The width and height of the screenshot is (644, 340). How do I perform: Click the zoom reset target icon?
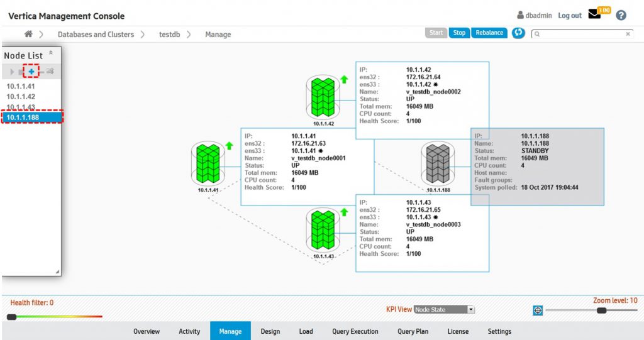click(x=537, y=310)
